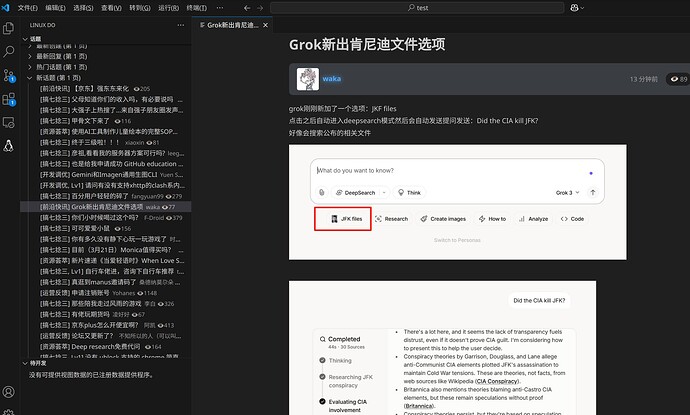Collapse the 话题 section

point(25,39)
